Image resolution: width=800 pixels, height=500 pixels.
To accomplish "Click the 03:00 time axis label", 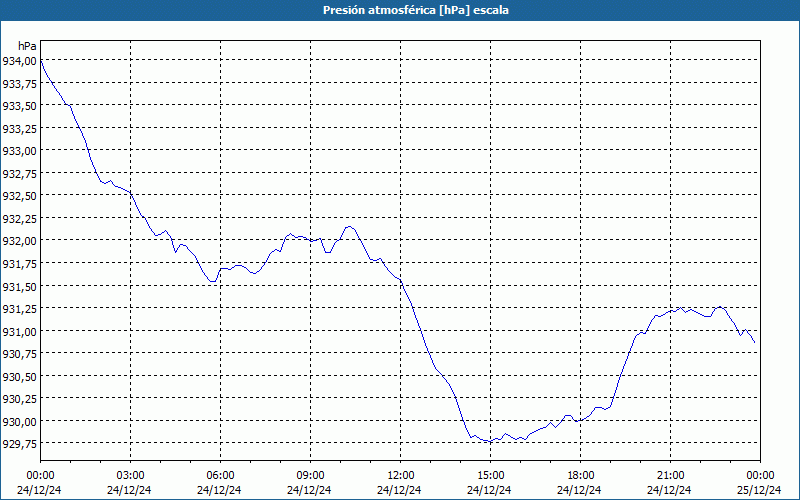I will [x=130, y=476].
